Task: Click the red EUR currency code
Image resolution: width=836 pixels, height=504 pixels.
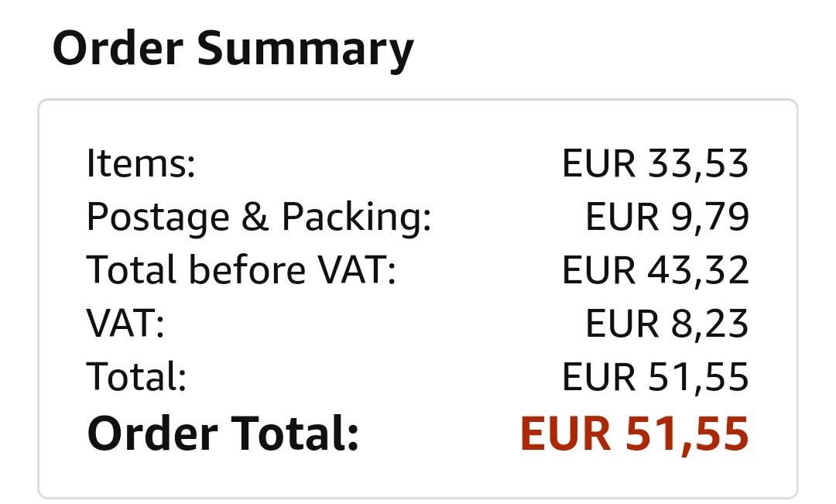Action: pyautogui.click(x=566, y=434)
